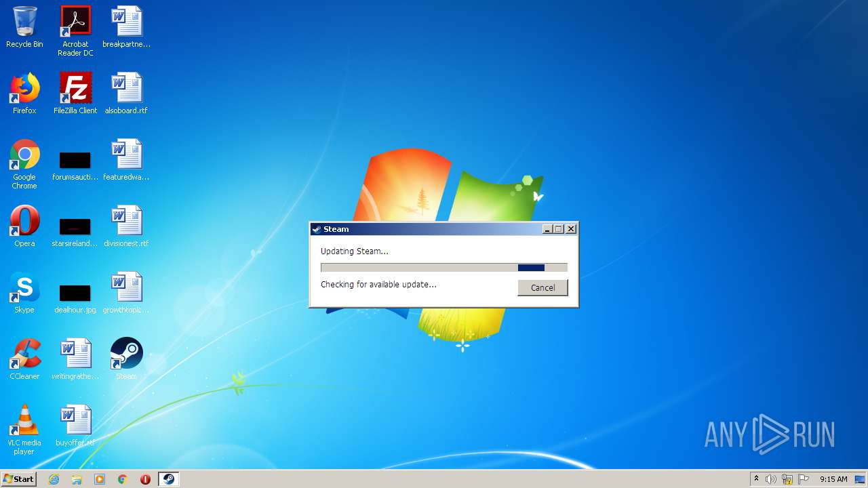Screen dimensions: 868x488
Task: Launch the Opera desktop shortcut
Action: coord(24,226)
